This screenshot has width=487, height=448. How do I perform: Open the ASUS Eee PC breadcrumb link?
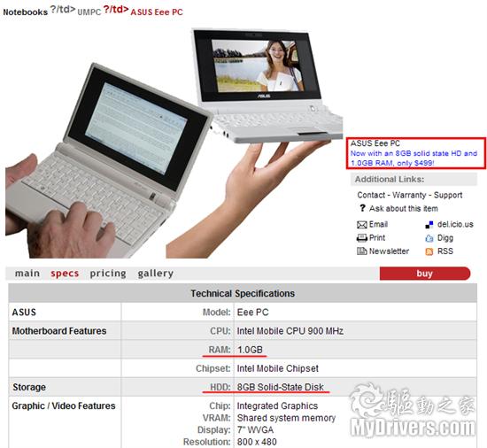(157, 12)
